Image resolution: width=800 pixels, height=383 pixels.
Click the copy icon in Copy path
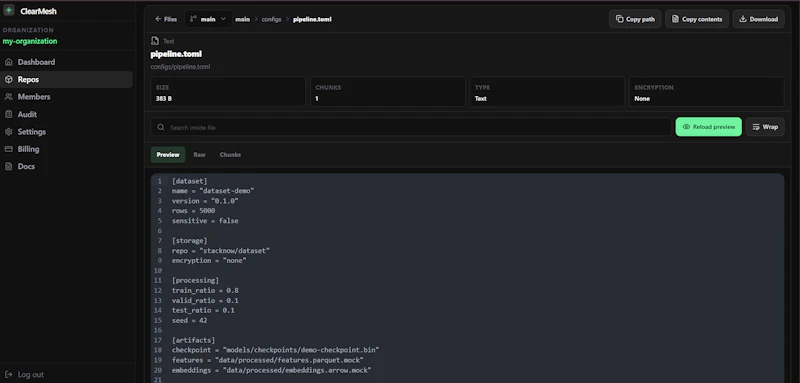619,19
